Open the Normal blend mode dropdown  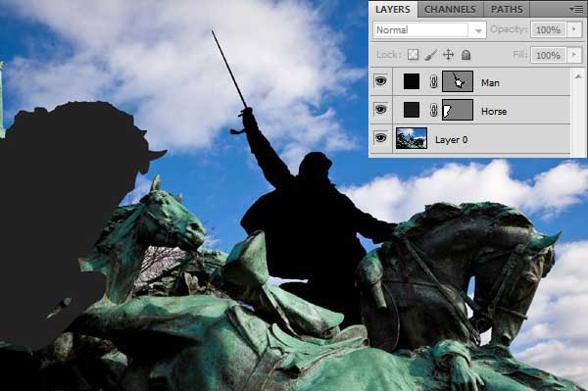tap(430, 30)
